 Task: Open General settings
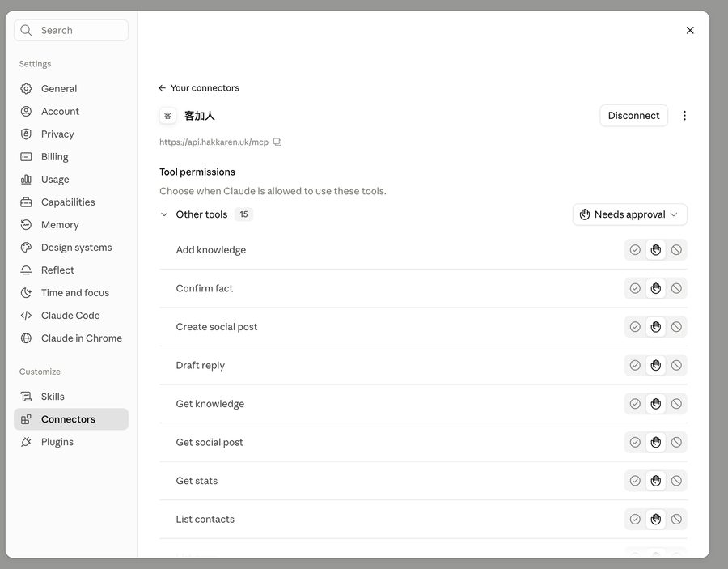click(71, 89)
